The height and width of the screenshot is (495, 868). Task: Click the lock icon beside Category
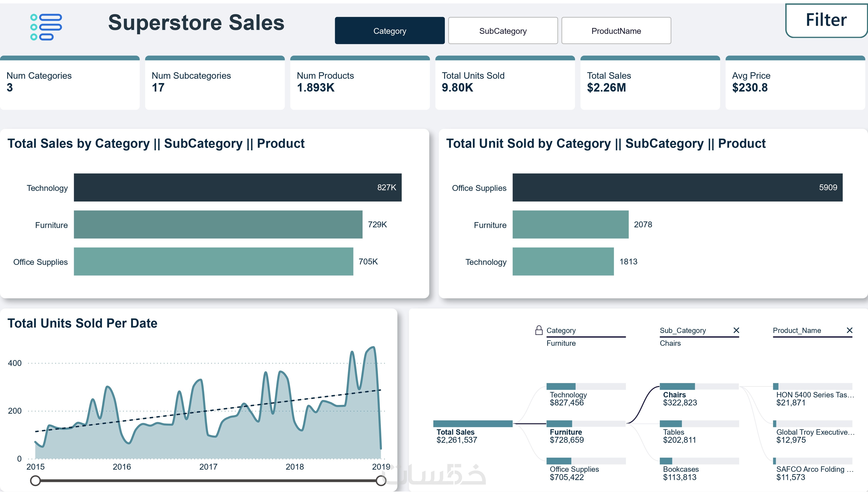click(539, 330)
